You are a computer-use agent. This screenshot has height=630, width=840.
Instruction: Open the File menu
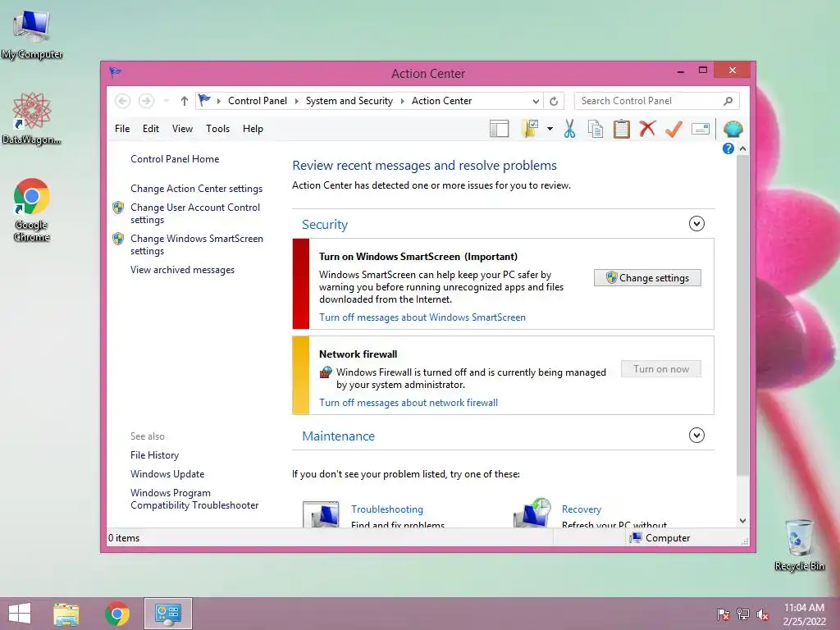[122, 129]
